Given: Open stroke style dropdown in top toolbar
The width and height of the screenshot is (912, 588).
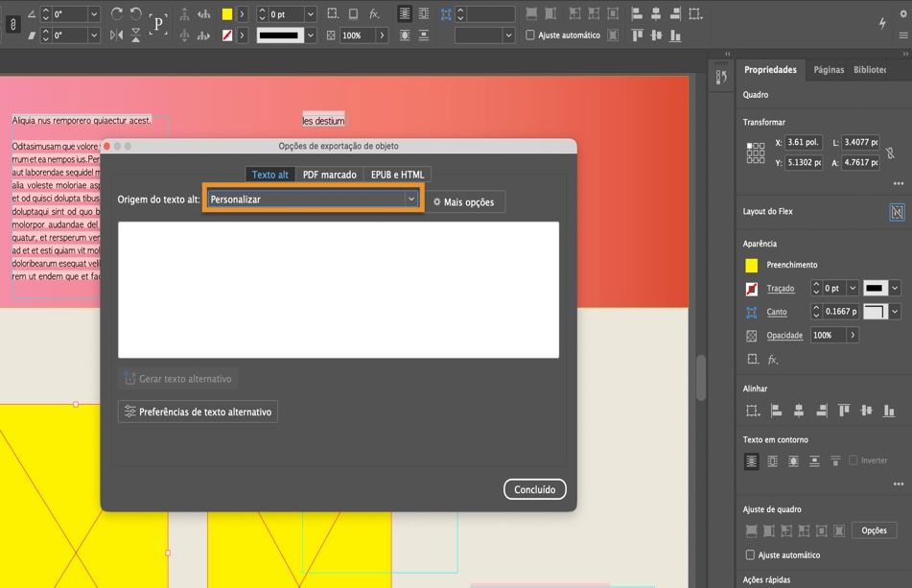Looking at the screenshot, I should click(x=311, y=35).
